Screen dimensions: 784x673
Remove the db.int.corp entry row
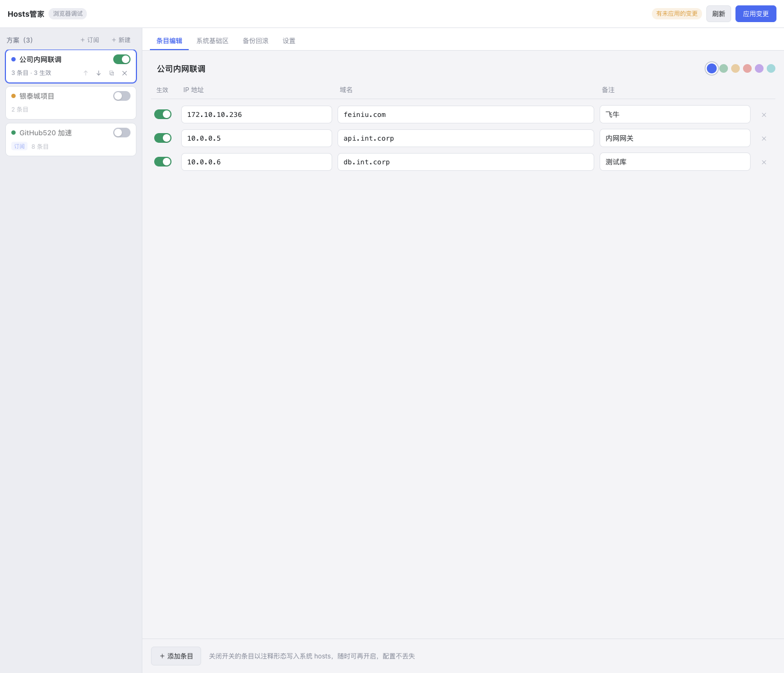click(x=764, y=162)
